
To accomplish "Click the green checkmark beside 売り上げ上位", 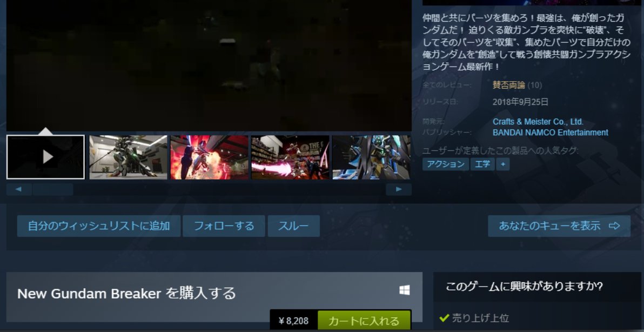I will coord(444,318).
